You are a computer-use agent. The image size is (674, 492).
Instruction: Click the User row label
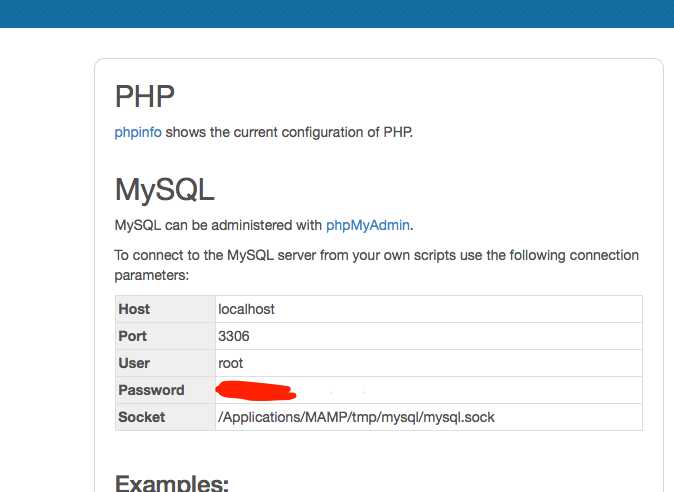coord(134,363)
